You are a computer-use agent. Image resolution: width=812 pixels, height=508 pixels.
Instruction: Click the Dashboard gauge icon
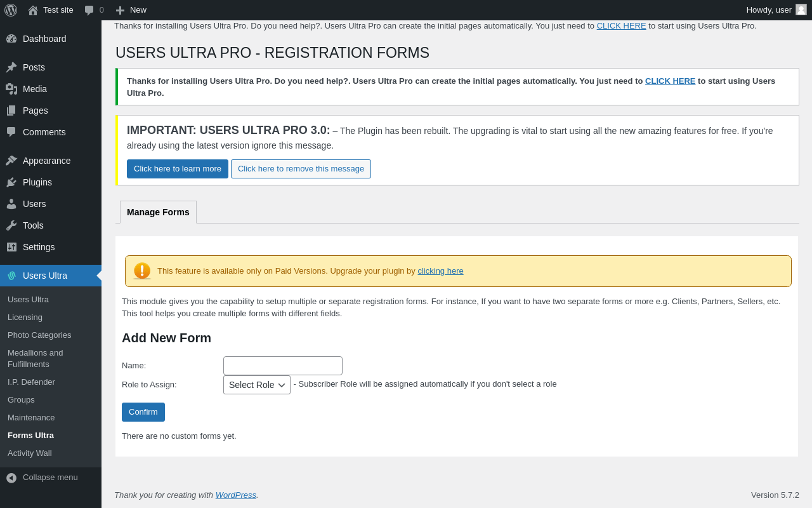coord(11,39)
